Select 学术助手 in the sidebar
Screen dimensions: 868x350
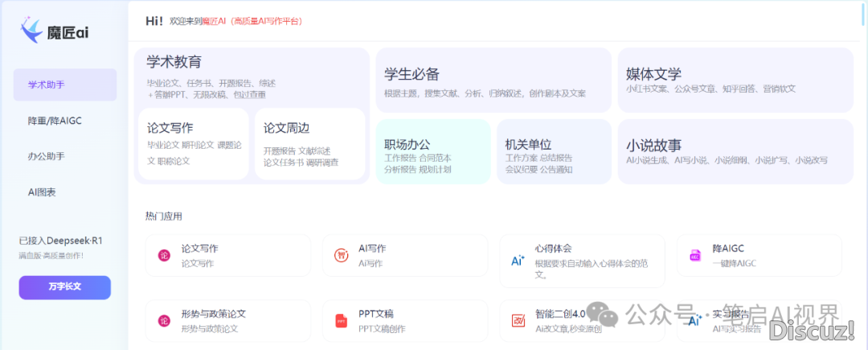pos(65,84)
